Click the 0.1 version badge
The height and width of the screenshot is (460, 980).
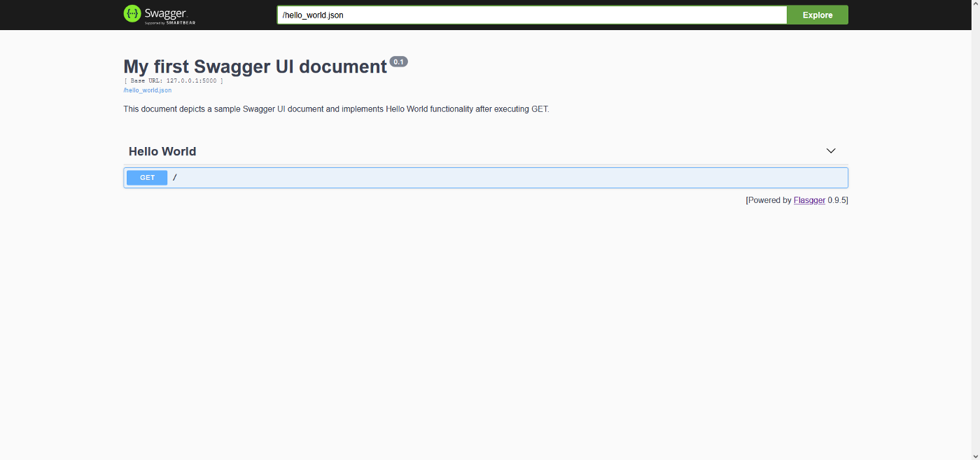coord(398,62)
